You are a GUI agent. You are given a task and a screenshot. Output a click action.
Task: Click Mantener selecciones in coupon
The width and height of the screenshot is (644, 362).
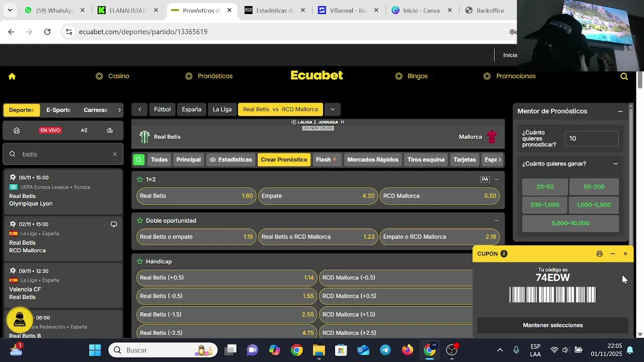[x=553, y=325]
